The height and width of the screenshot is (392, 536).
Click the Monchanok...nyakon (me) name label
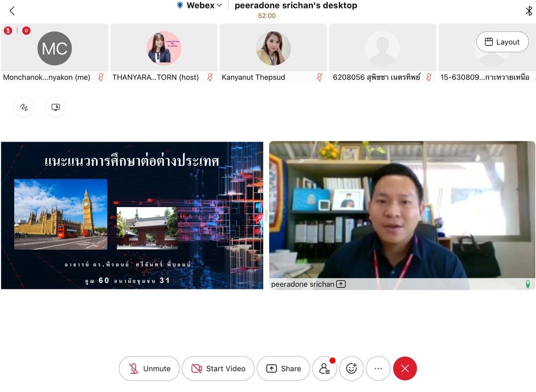47,77
